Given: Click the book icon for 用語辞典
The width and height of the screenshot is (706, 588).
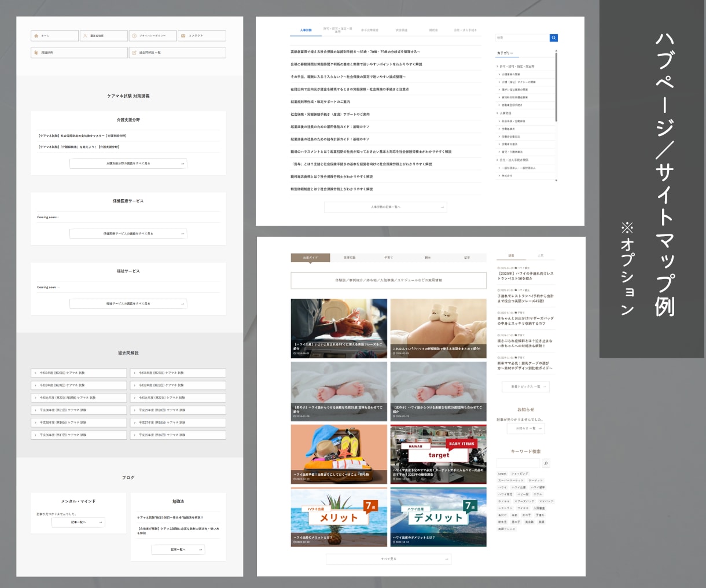Looking at the screenshot, I should 36,53.
